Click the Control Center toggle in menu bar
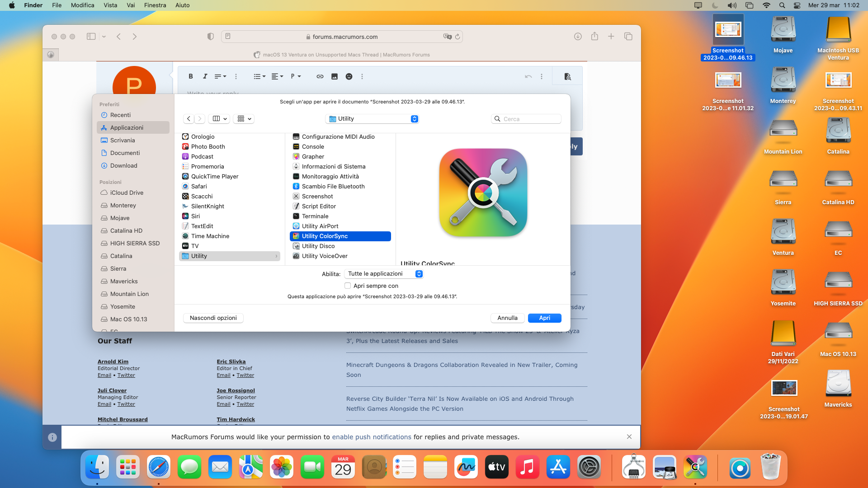Image resolution: width=868 pixels, height=488 pixels. click(797, 5)
